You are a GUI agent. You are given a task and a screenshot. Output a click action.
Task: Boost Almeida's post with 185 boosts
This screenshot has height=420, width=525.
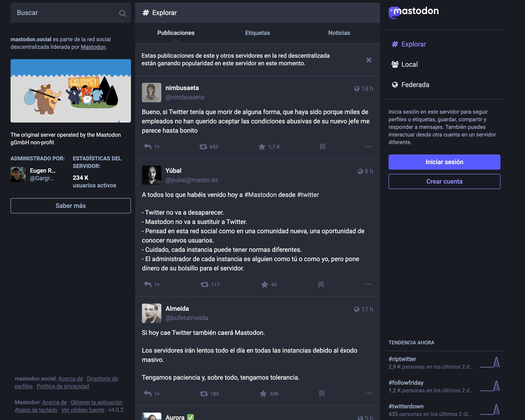204,393
